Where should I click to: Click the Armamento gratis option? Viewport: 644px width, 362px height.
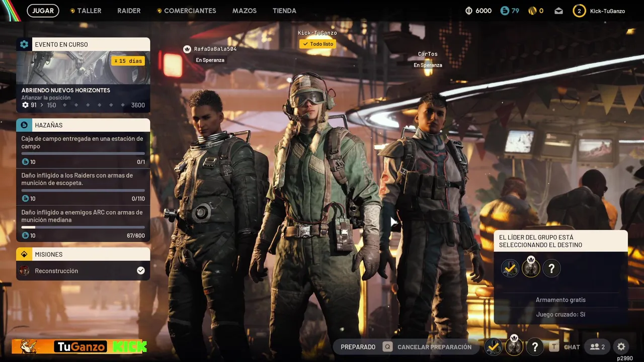560,300
